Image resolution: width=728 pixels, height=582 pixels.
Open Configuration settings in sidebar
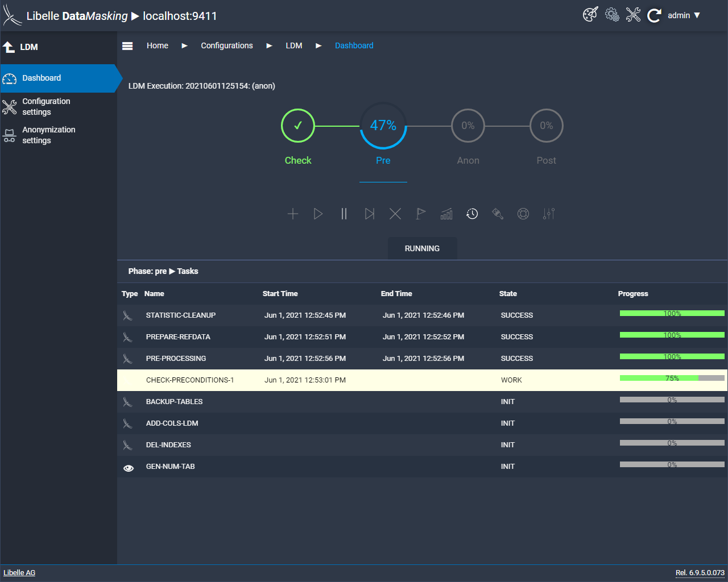[x=46, y=106]
